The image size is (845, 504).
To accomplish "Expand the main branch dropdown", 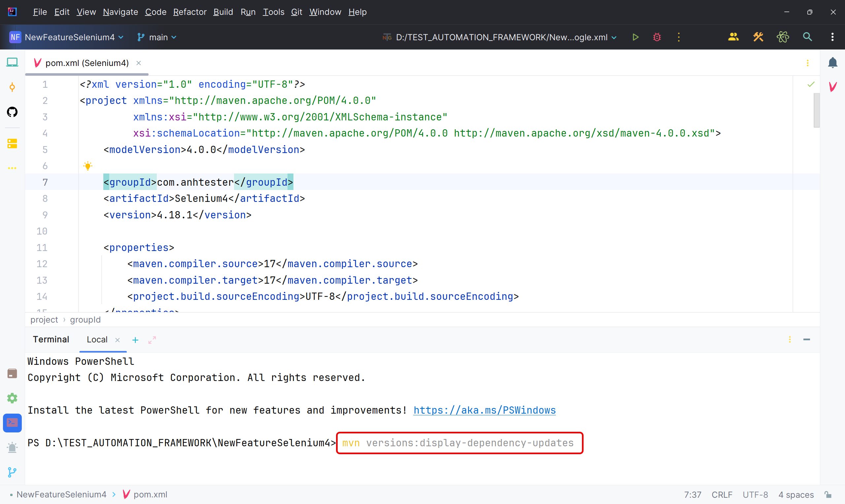I will tap(157, 37).
